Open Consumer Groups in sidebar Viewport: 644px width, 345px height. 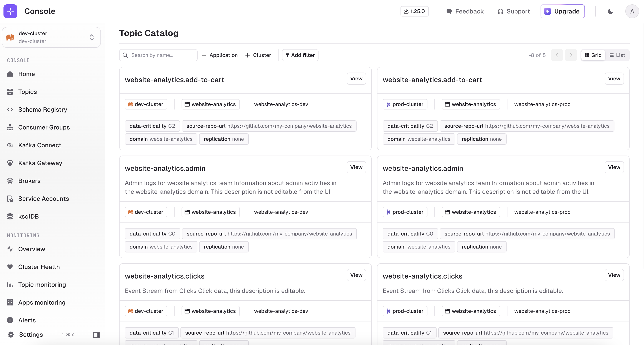[x=44, y=127]
